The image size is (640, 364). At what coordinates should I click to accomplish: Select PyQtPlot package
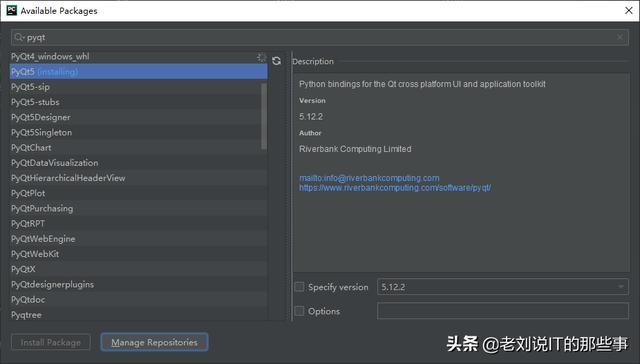(139, 193)
